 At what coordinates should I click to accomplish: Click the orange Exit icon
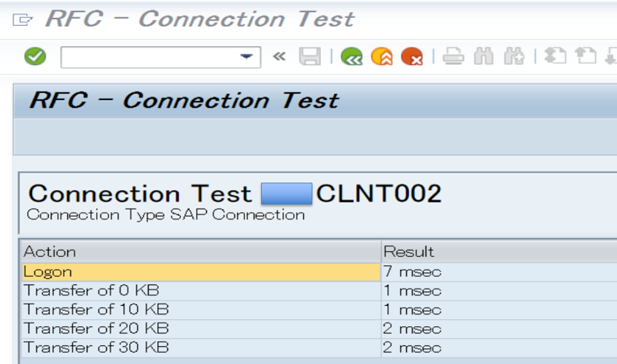click(382, 56)
